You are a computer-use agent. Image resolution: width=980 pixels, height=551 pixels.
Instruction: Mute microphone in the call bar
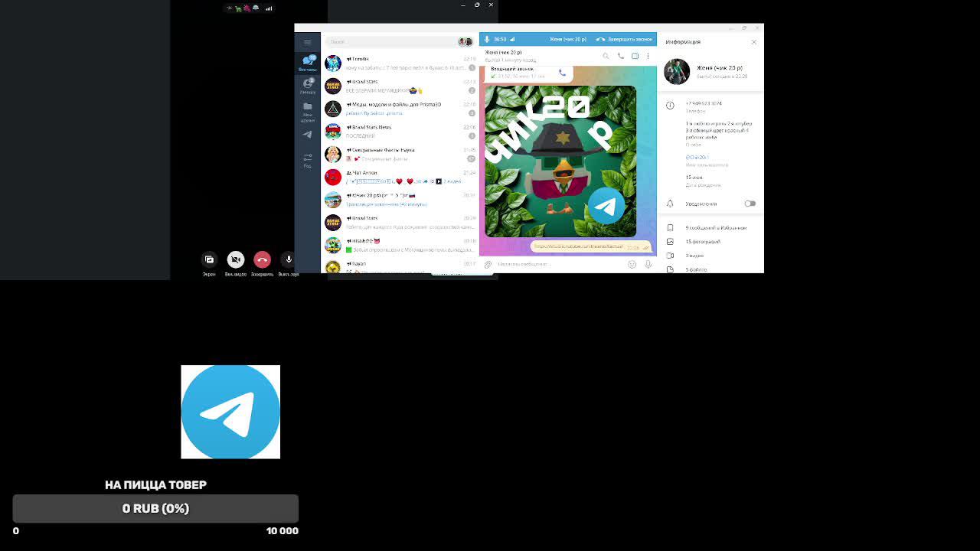point(487,39)
